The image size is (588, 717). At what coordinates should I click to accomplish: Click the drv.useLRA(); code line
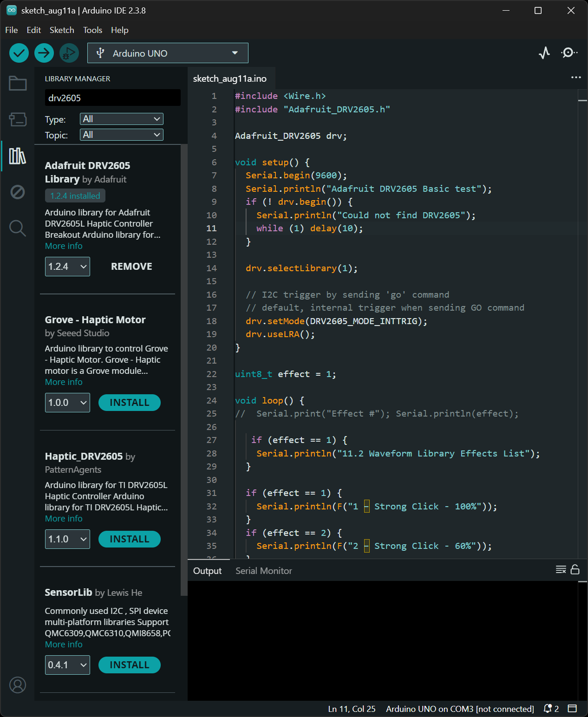coord(280,334)
